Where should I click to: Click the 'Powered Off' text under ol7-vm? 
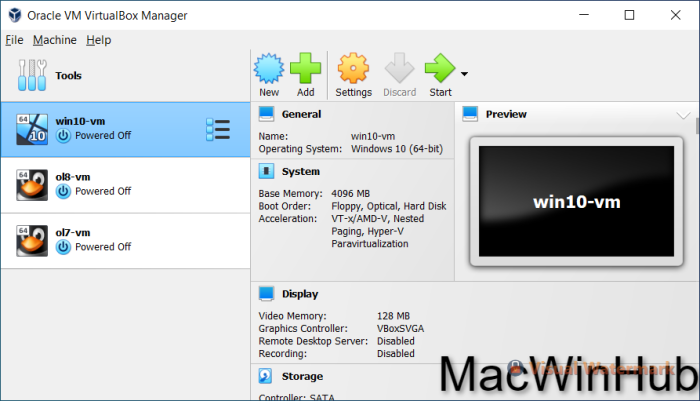click(103, 247)
